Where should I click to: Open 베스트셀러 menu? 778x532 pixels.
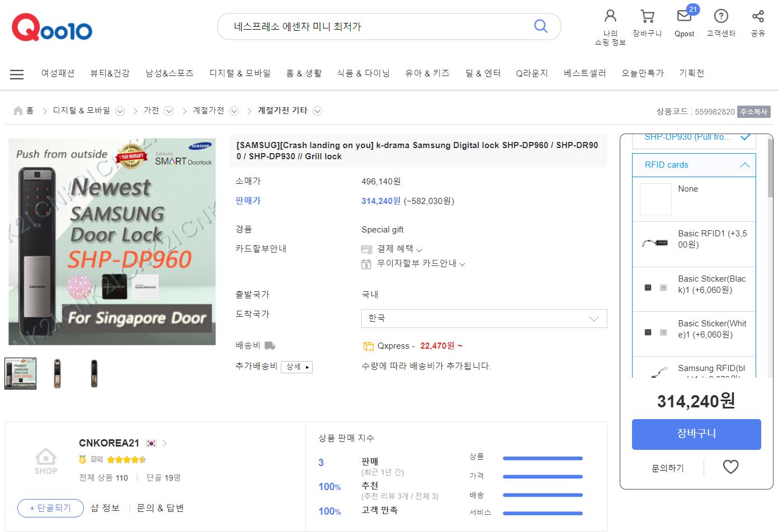point(585,73)
